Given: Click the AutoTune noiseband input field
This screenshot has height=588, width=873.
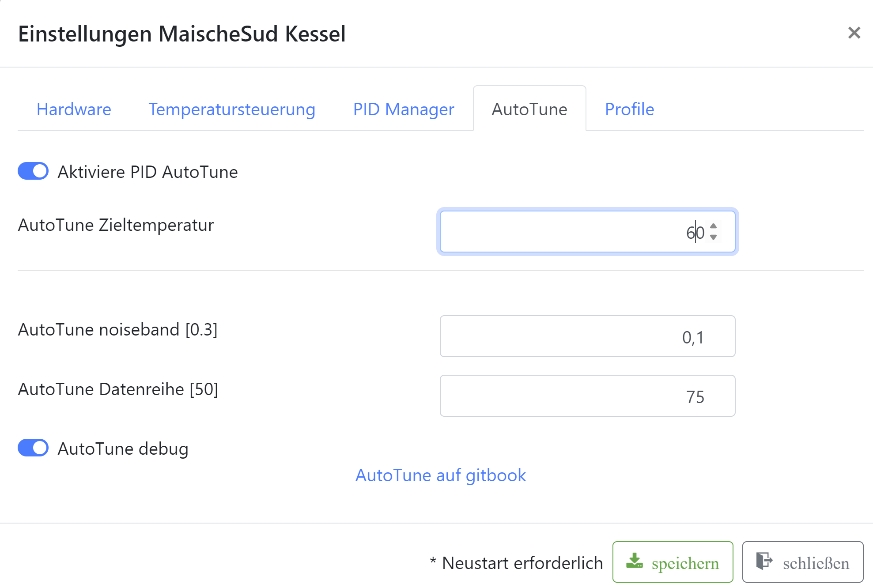Looking at the screenshot, I should coord(587,336).
